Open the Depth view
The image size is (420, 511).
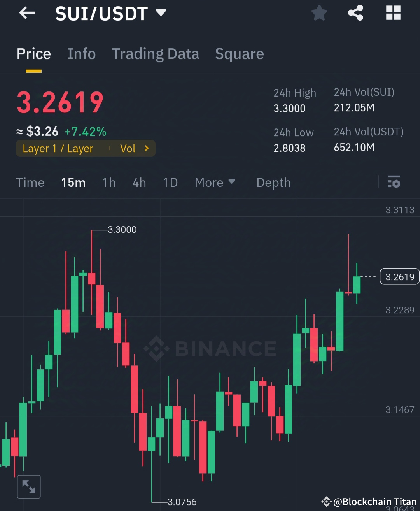273,182
